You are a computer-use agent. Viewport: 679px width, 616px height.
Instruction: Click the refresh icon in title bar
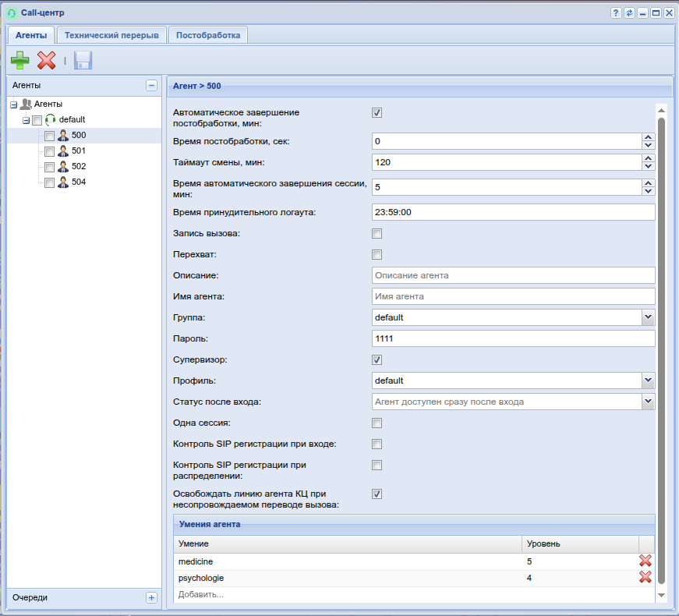[629, 13]
